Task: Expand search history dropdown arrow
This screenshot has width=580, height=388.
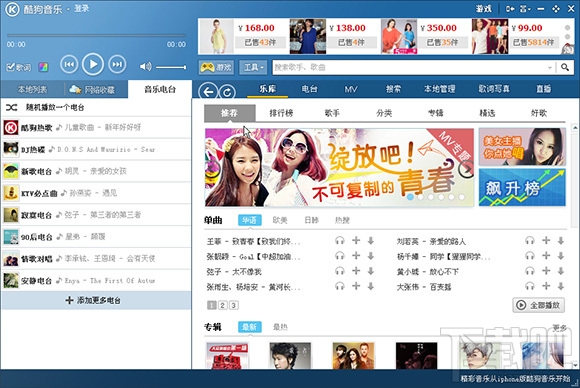Action: pyautogui.click(x=550, y=68)
